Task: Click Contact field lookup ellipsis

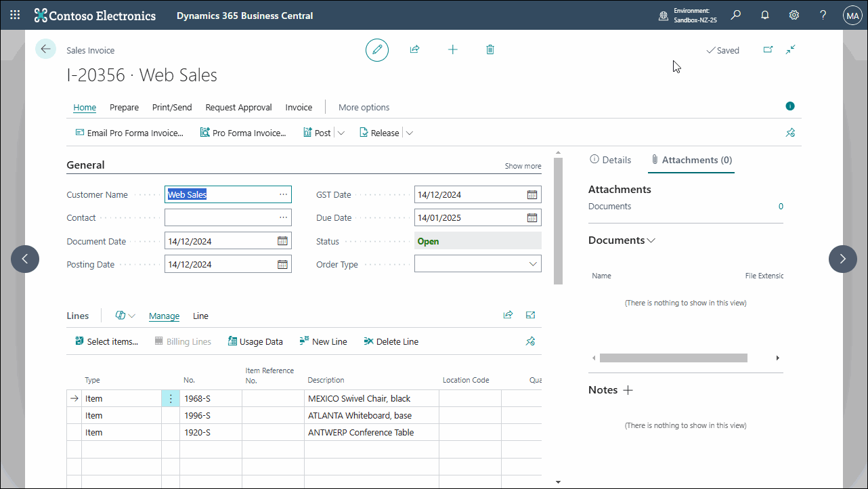Action: (283, 218)
